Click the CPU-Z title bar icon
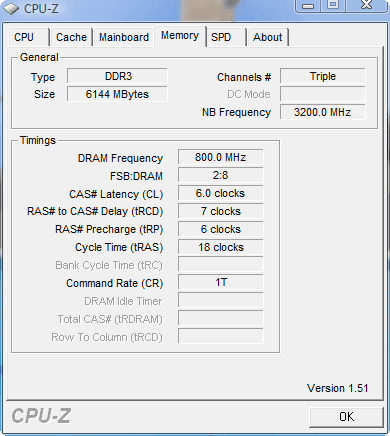The width and height of the screenshot is (390, 436). click(11, 9)
